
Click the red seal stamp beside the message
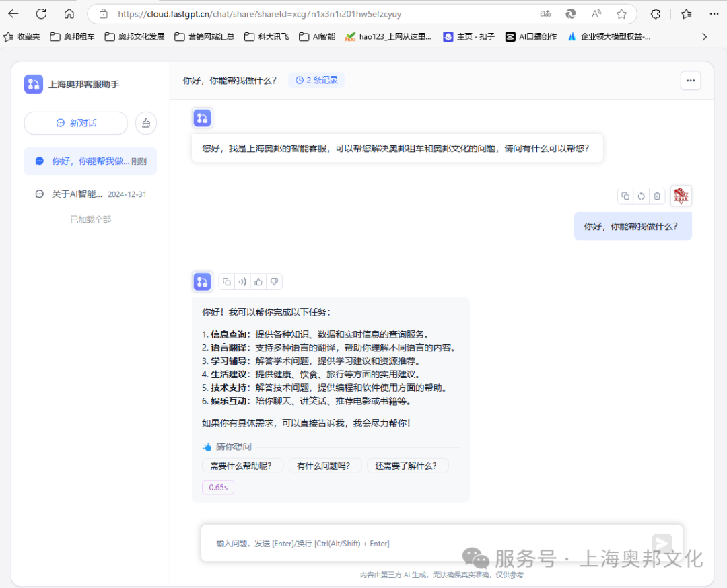click(x=681, y=196)
